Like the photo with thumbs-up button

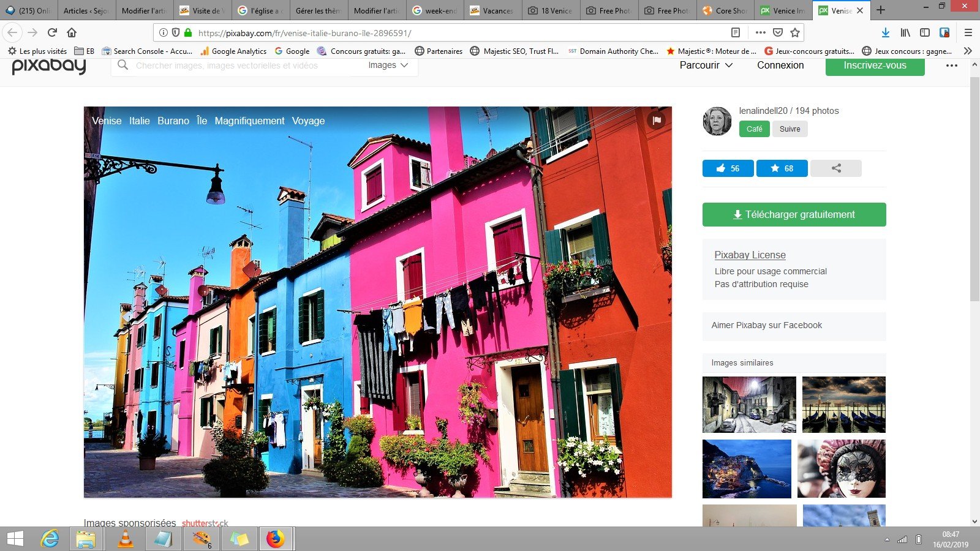click(x=728, y=168)
